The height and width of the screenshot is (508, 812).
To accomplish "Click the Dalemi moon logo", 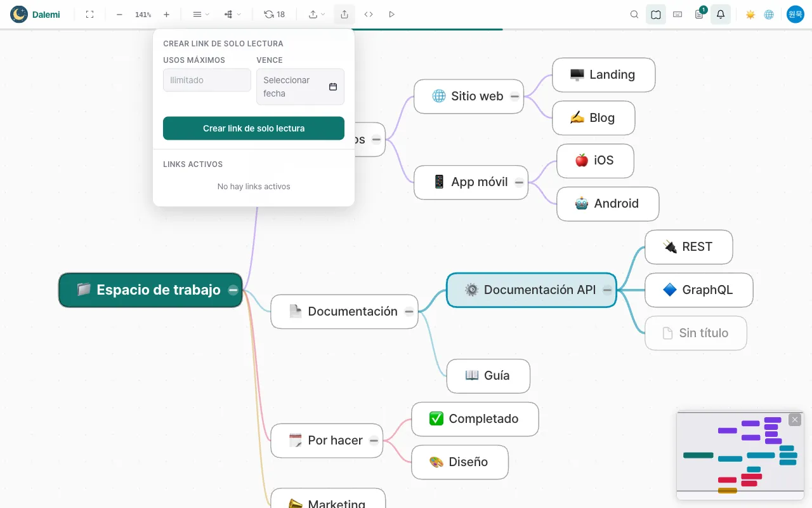I will [x=19, y=14].
